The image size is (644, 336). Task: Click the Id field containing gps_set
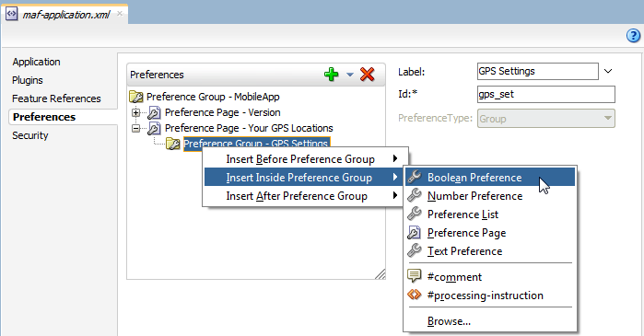(x=545, y=94)
